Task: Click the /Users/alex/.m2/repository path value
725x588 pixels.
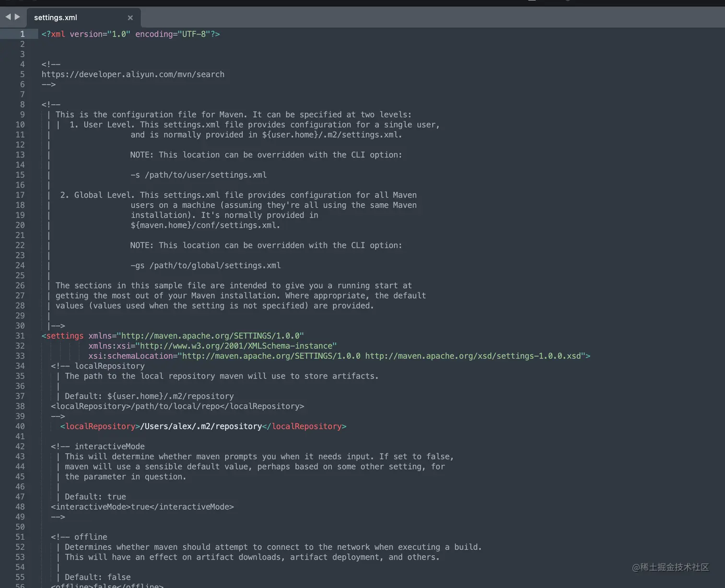Action: 201,426
